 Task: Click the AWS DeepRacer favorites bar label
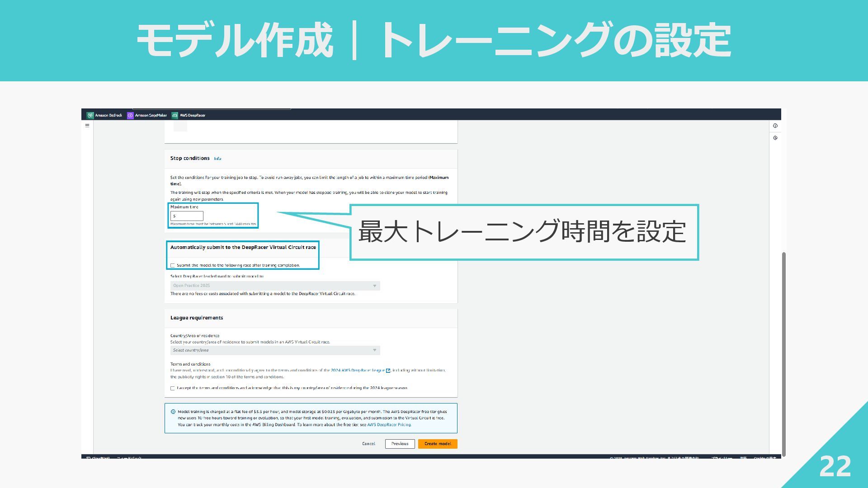[193, 115]
